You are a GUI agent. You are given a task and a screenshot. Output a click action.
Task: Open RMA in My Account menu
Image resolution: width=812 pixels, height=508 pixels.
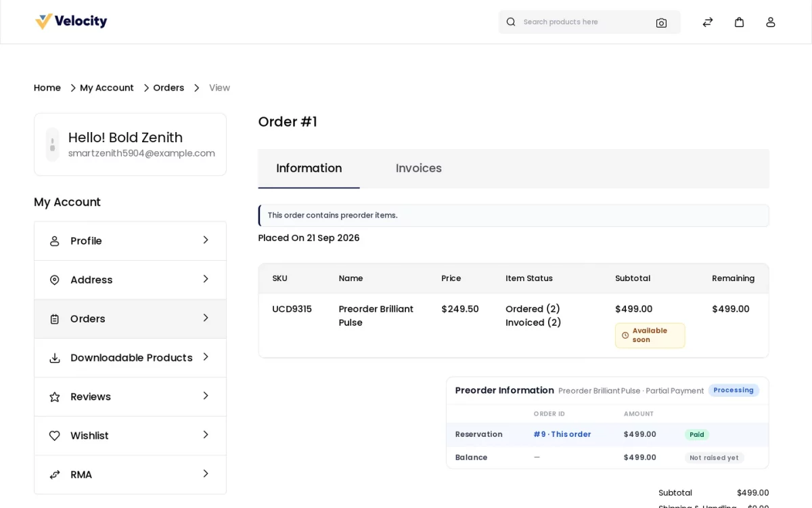click(130, 475)
